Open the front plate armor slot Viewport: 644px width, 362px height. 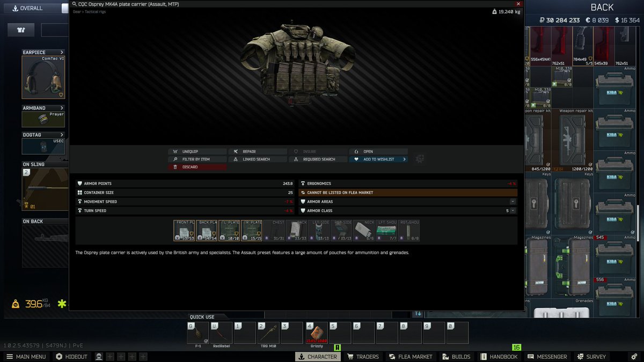184,230
